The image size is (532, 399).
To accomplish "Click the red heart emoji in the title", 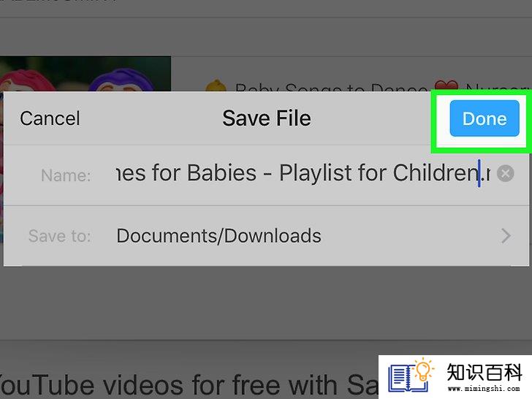I will (446, 85).
